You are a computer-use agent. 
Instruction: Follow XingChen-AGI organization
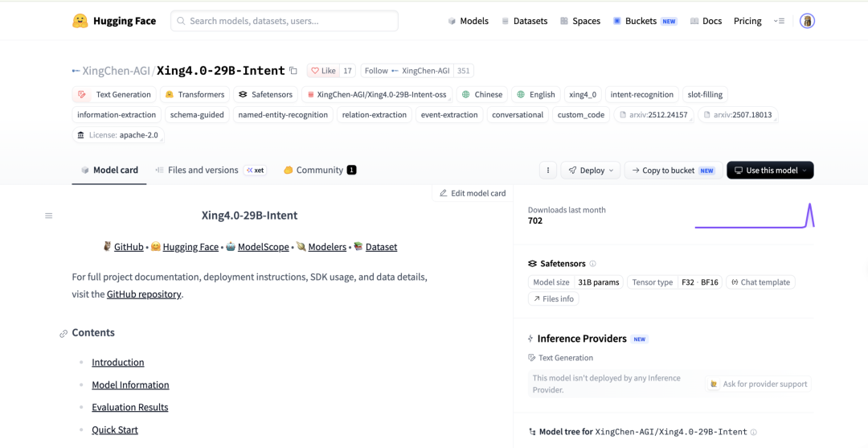pos(407,71)
